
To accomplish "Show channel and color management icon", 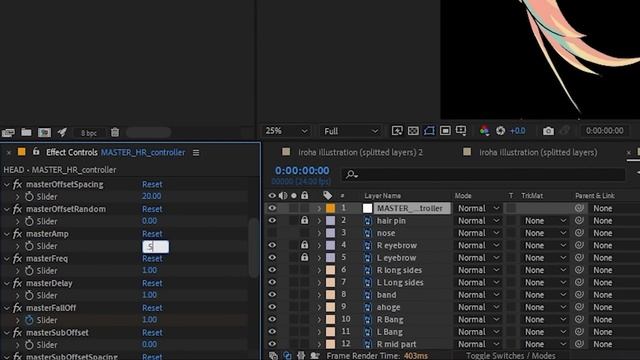I will 484,131.
